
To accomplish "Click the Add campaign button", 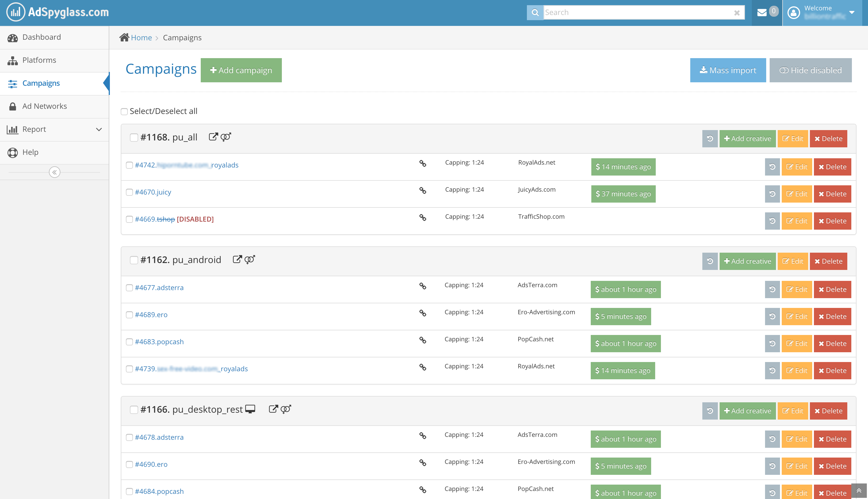I will (241, 70).
